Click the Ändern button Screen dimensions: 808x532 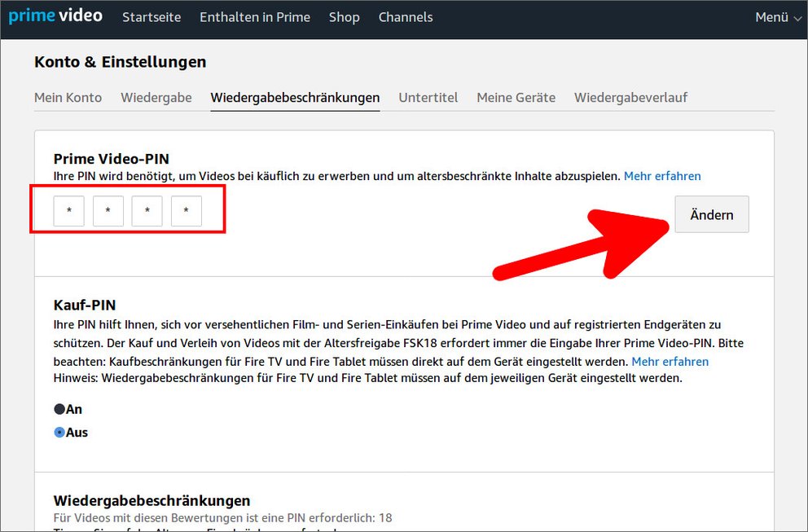coord(711,214)
